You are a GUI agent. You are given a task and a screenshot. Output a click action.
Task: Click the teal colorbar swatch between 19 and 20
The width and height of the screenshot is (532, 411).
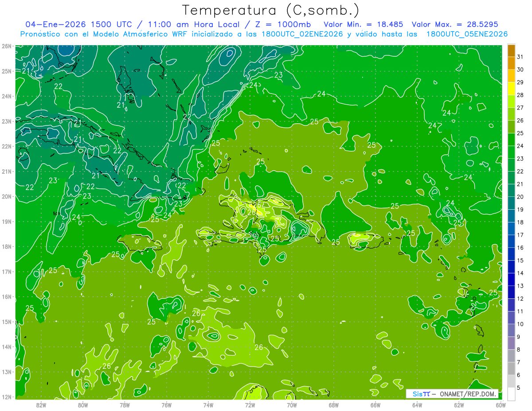pyautogui.click(x=511, y=203)
